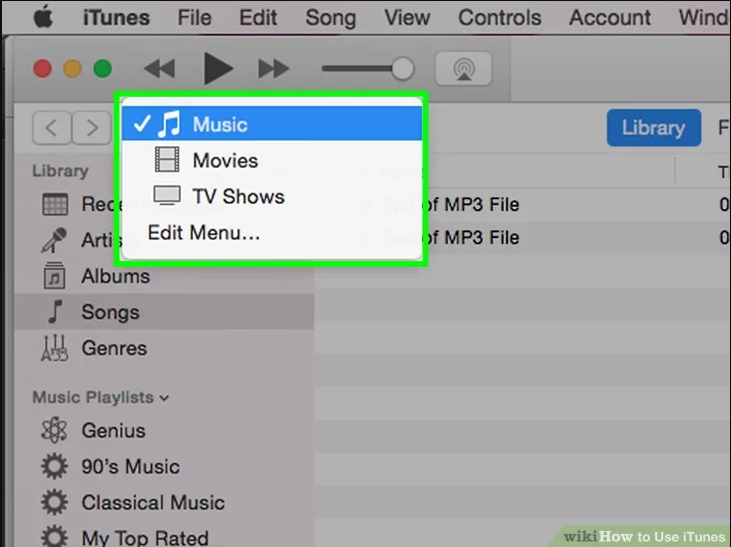Click the Songs note icon in sidebar
The image size is (731, 547).
tap(55, 312)
